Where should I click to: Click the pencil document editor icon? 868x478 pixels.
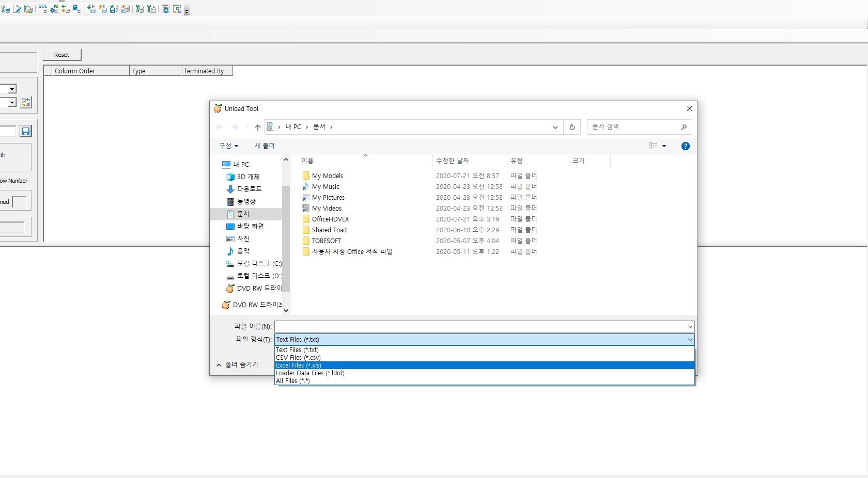pyautogui.click(x=17, y=9)
